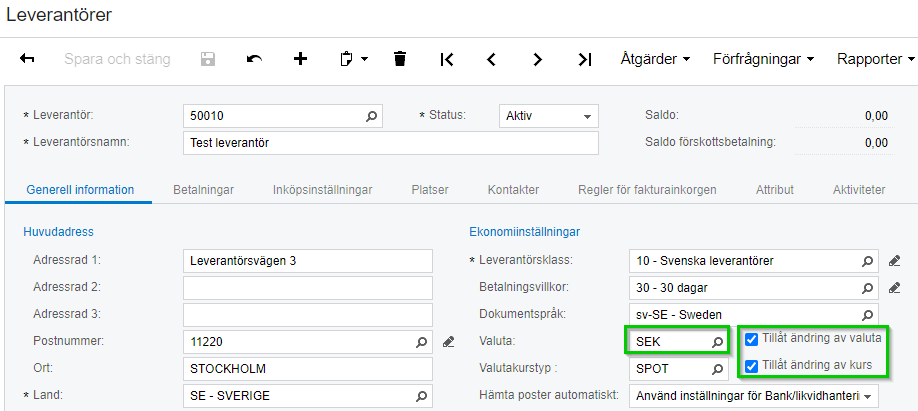Switch to the Betalningar tab
918x411 pixels.
click(203, 189)
